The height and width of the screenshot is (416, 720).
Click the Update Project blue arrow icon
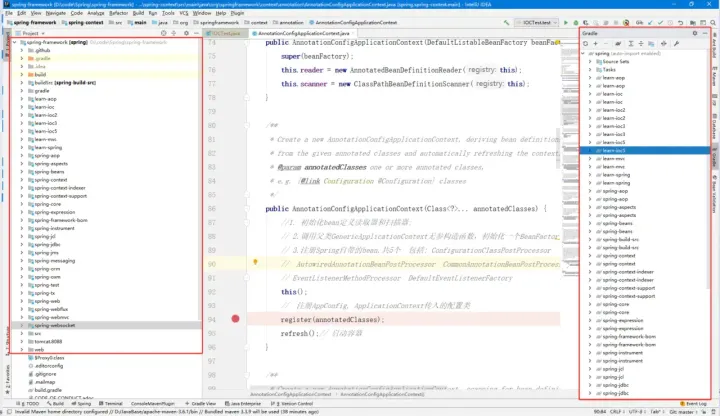click(650, 22)
